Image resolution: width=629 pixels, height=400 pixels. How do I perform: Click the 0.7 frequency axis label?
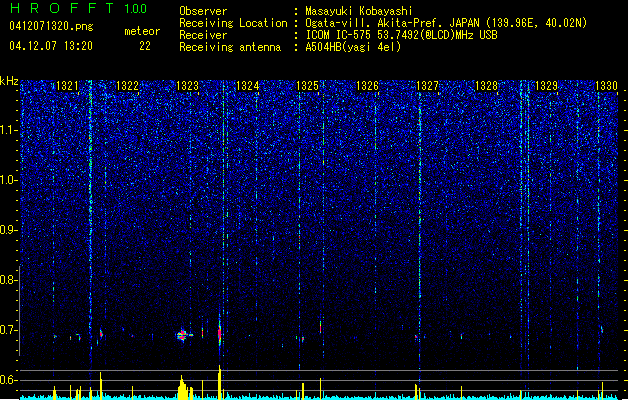(x=9, y=330)
